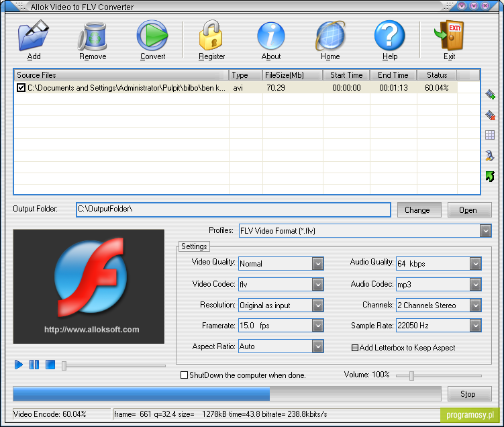Viewport: 504px width, 427px height.
Task: Click the Source Files column header
Action: (121, 75)
